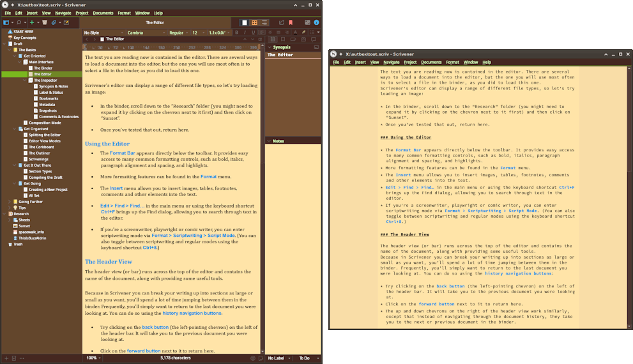Image resolution: width=633 pixels, height=364 pixels.
Task: Click the history navigation buttons link, left editor
Action: (192, 313)
